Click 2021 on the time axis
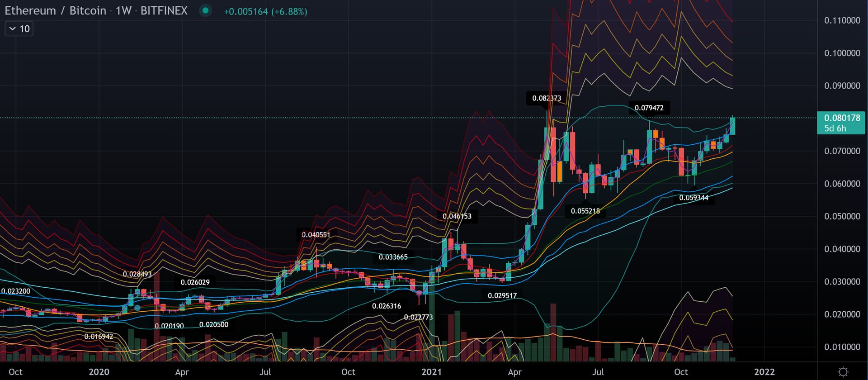Viewport: 868px width, 380px height. (x=431, y=371)
